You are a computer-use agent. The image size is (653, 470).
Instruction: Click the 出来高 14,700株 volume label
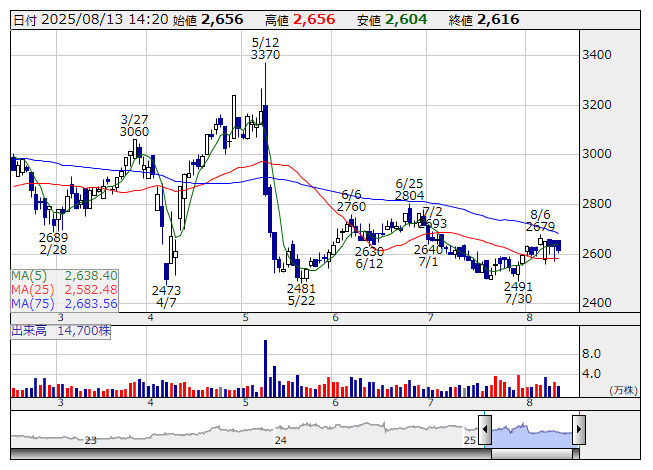[x=61, y=331]
